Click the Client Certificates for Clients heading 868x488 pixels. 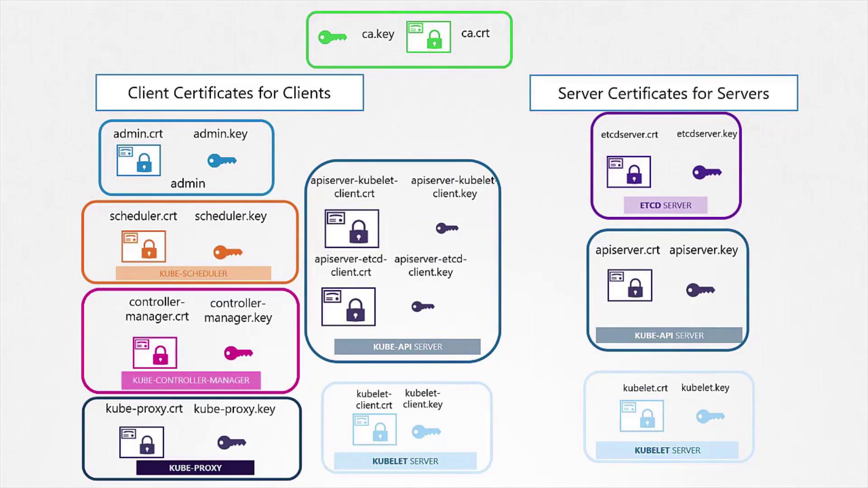point(229,93)
